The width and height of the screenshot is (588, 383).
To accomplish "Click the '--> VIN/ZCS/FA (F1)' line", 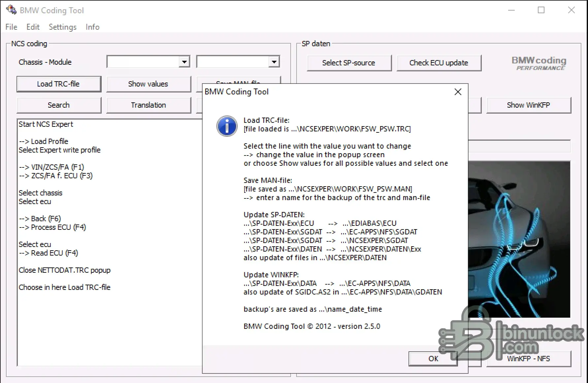I will tap(51, 167).
